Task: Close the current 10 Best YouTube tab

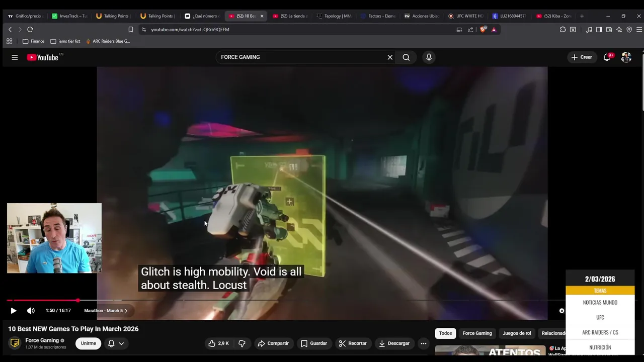Action: [x=262, y=16]
